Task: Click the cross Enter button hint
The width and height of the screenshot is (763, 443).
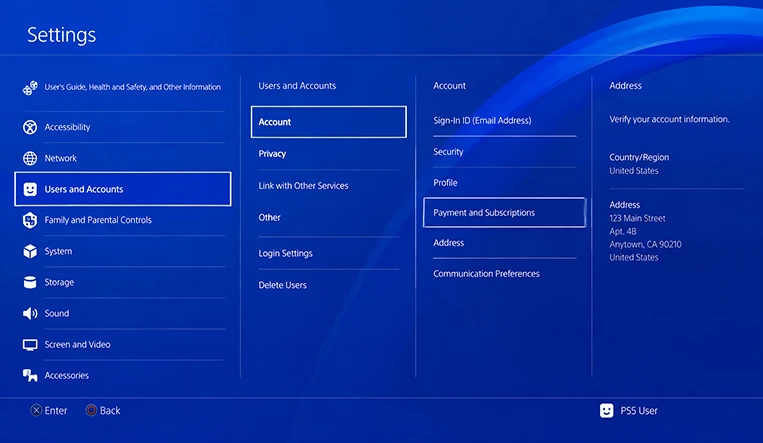Action: tap(49, 411)
